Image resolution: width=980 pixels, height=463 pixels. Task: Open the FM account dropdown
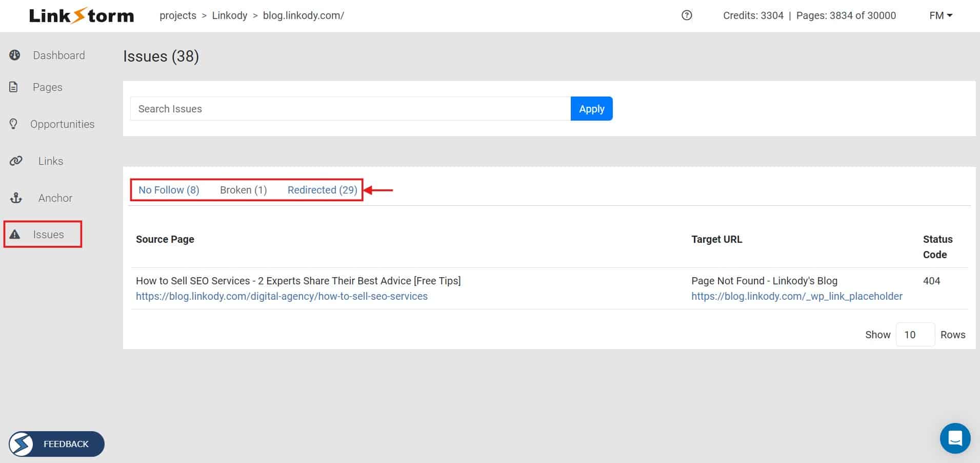click(939, 15)
